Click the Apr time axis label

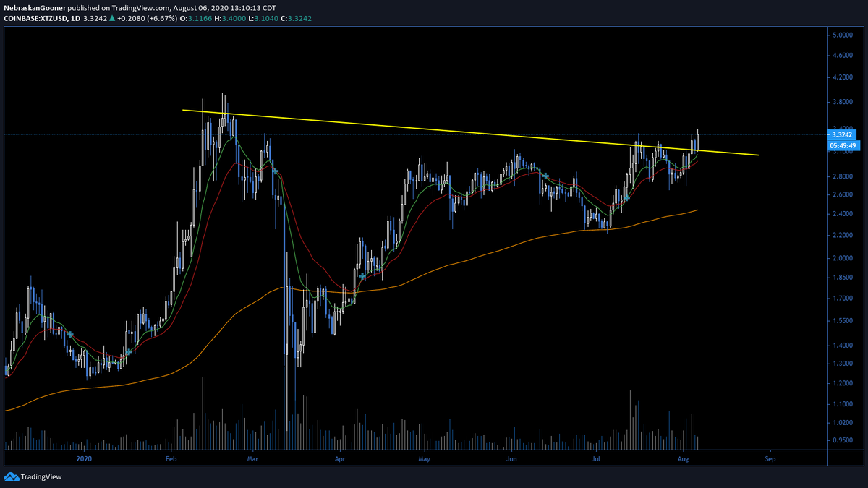tap(340, 458)
